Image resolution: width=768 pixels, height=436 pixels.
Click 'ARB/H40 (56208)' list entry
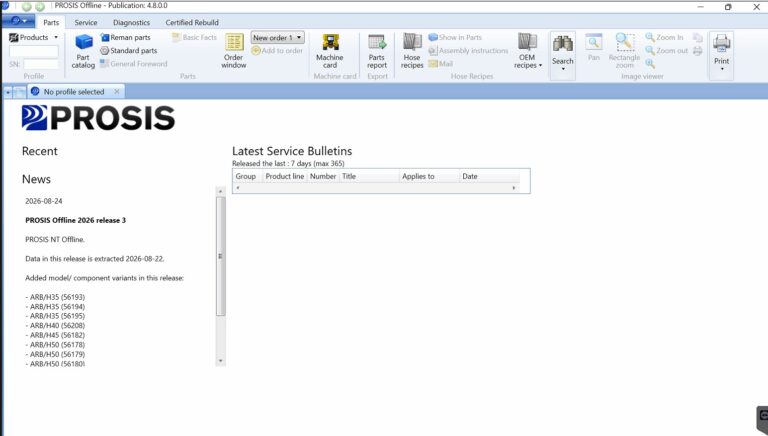pyautogui.click(x=55, y=326)
